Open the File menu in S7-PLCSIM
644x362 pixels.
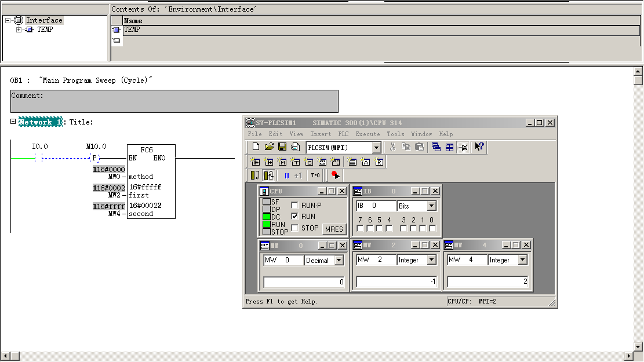[x=254, y=134]
